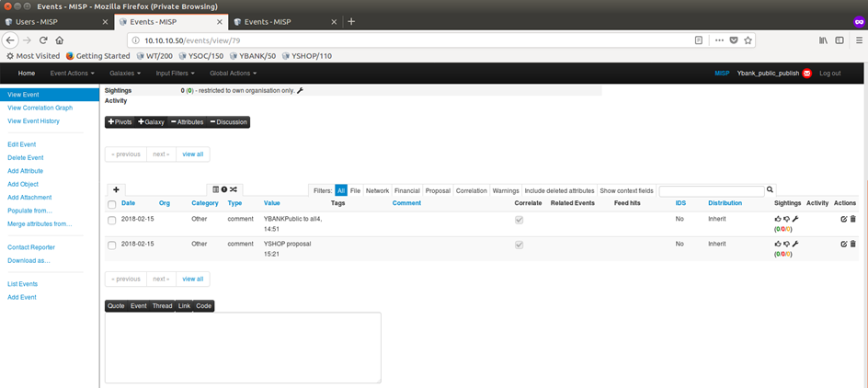Click the add attribute plus icon tab
The height and width of the screenshot is (388, 868).
(116, 189)
